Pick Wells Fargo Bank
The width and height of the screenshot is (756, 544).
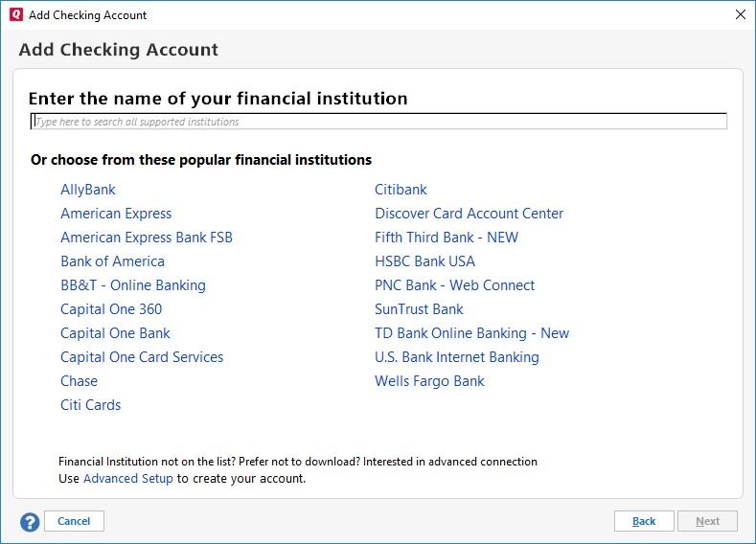pos(429,381)
